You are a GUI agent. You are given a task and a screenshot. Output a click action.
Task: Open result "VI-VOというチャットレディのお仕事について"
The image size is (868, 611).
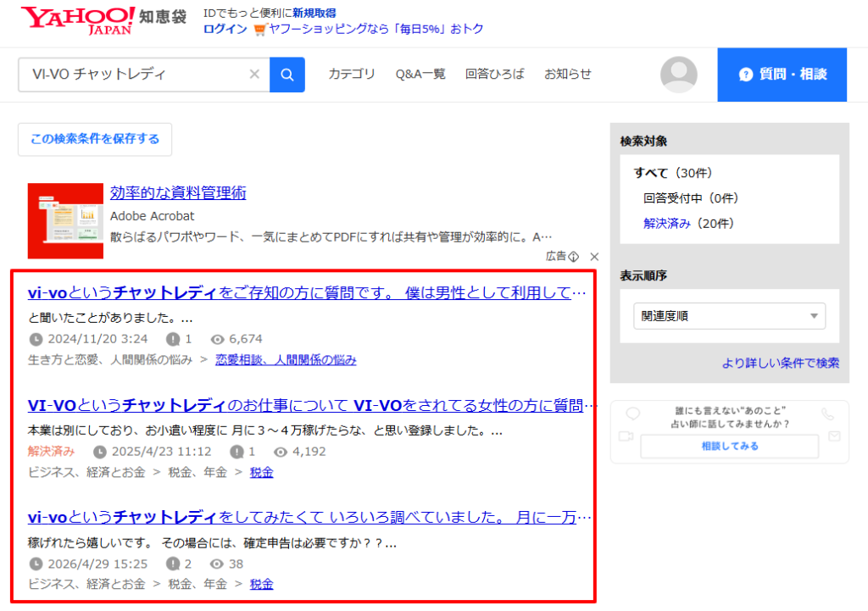[312, 406]
